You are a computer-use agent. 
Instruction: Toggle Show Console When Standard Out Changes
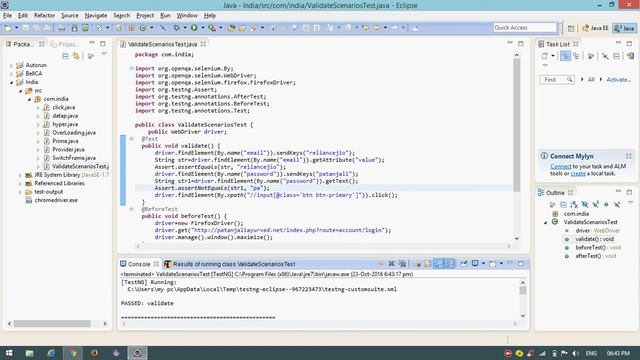(438, 264)
